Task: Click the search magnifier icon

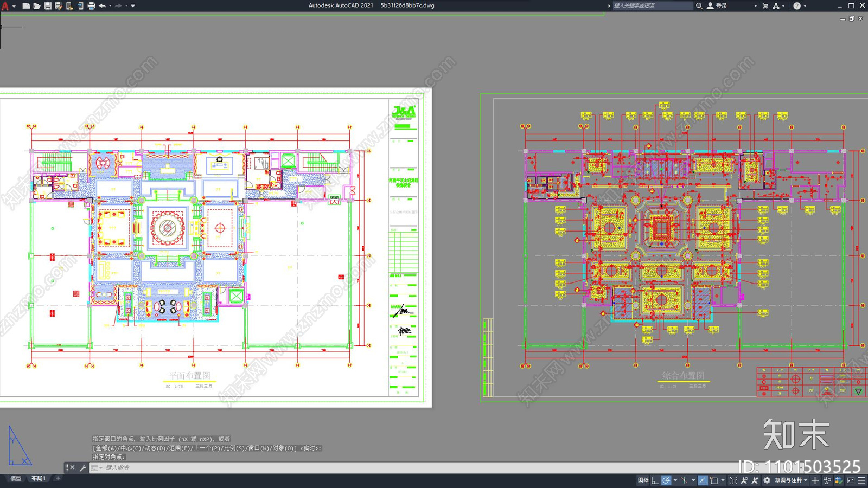Action: (x=699, y=5)
